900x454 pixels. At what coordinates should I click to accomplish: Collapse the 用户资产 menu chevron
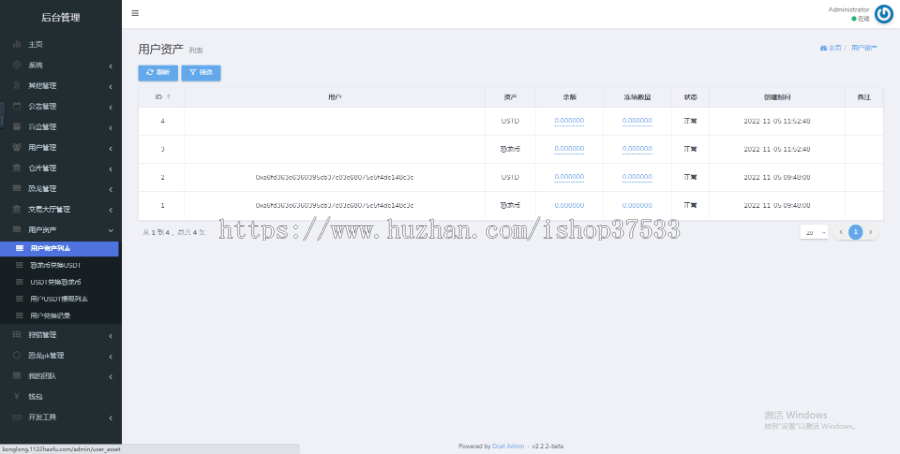110,230
